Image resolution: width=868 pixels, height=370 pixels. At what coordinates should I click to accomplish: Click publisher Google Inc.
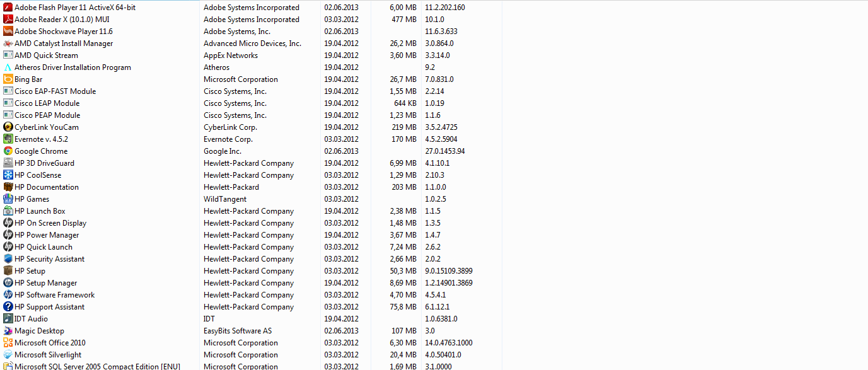pos(223,151)
